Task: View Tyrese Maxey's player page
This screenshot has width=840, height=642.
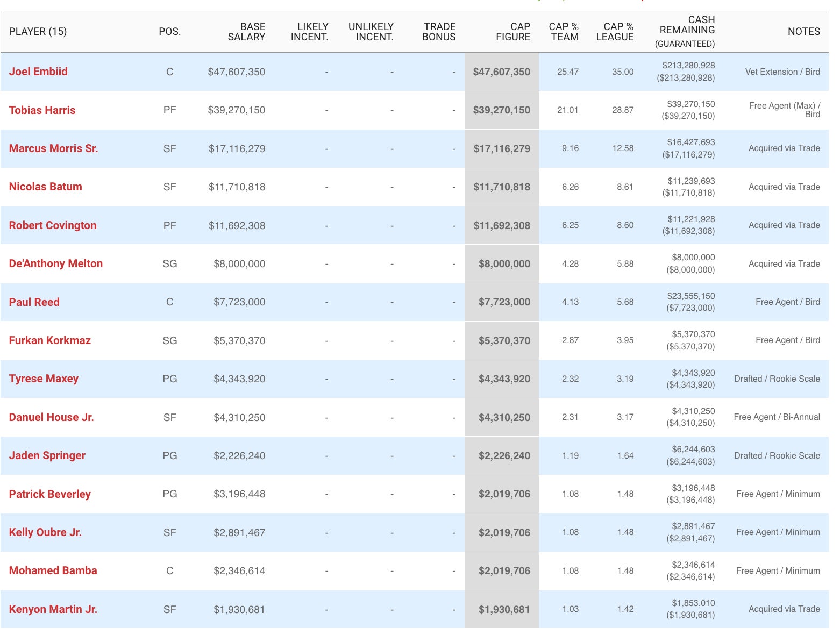Action: (44, 379)
